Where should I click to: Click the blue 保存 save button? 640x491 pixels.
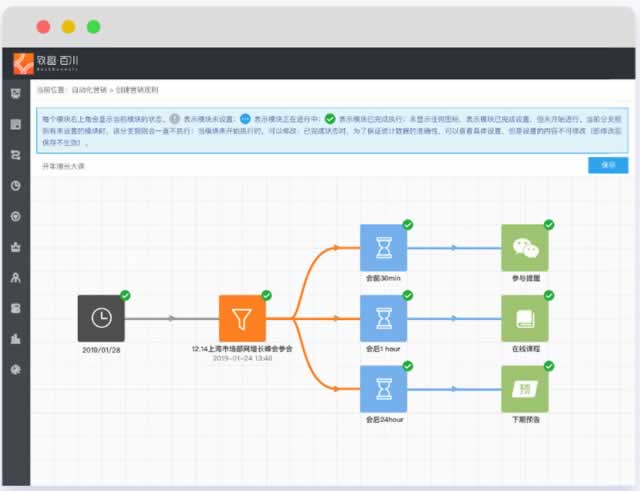pos(607,165)
